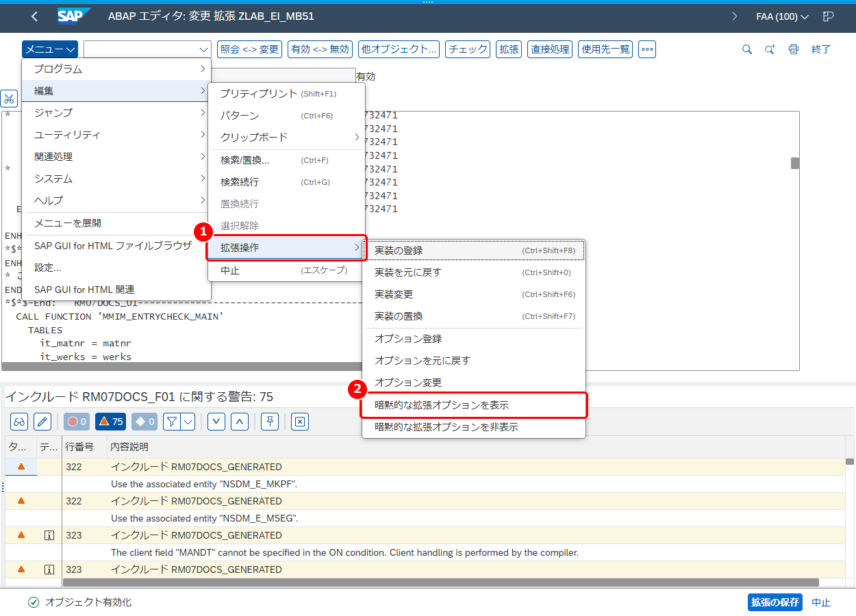Viewport: 856px width, 616px height.
Task: Choose 検索/置換... entry
Action: point(286,160)
